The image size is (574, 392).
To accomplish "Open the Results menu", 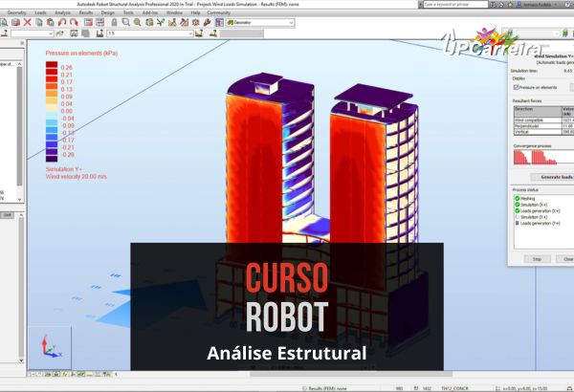I will (86, 12).
